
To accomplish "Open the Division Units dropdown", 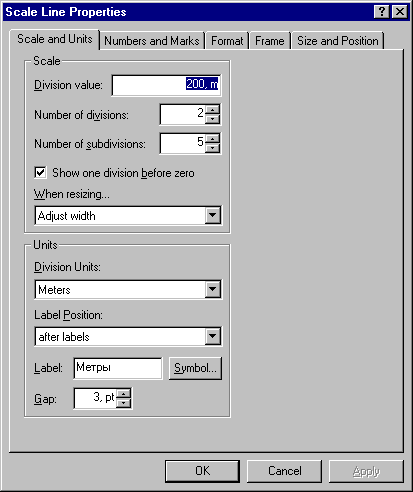I will (x=212, y=289).
